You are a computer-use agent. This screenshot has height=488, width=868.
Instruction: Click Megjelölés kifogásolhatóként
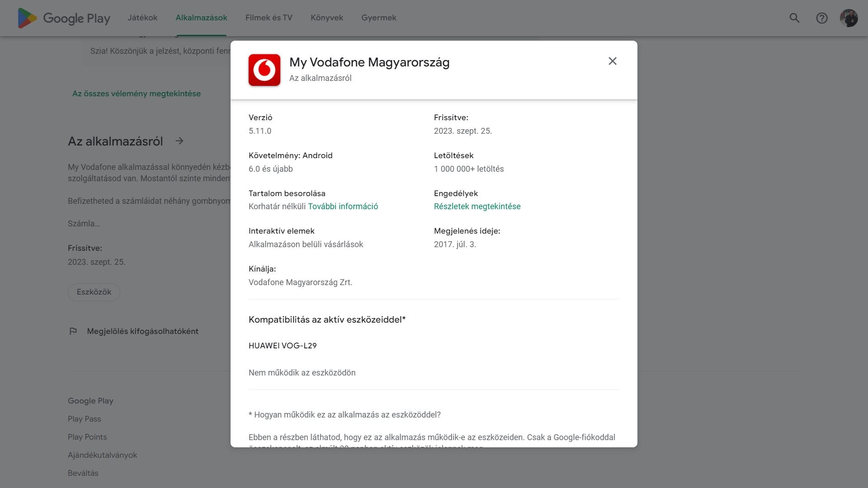(x=142, y=331)
